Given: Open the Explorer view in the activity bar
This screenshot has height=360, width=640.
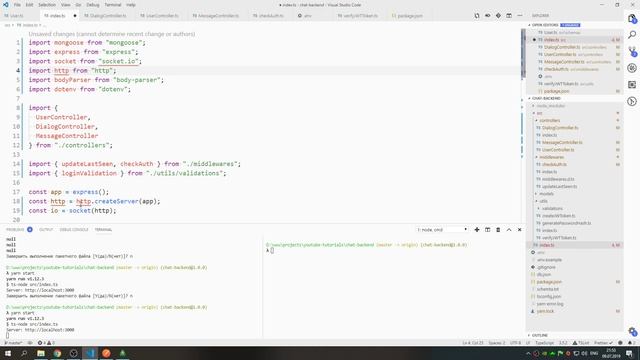Looking at the screenshot, I should 632,19.
